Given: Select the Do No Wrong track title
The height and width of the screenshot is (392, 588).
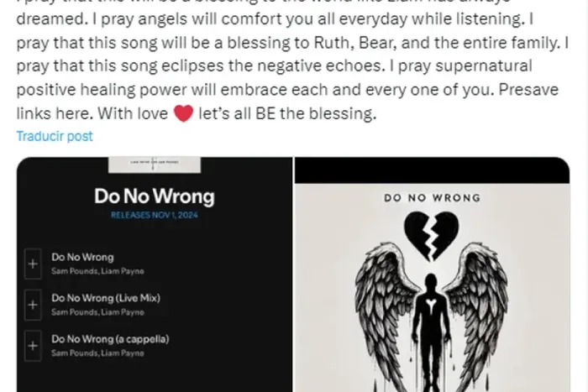Looking at the screenshot, I should (82, 258).
